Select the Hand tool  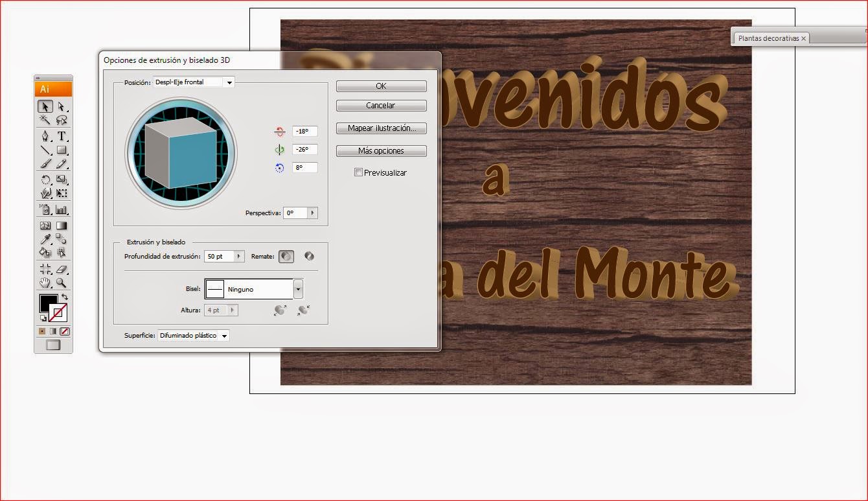45,283
